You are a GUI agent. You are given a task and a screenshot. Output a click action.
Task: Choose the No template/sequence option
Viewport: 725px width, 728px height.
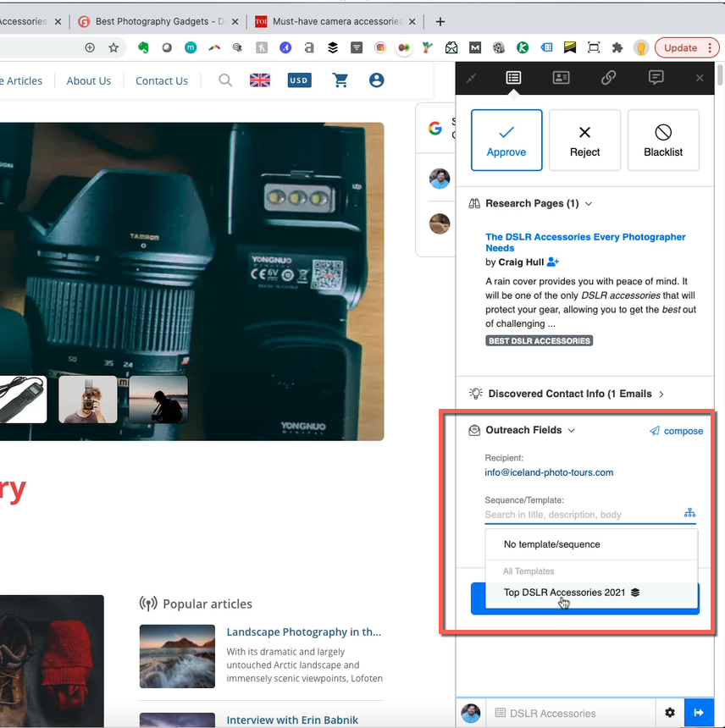pyautogui.click(x=551, y=544)
